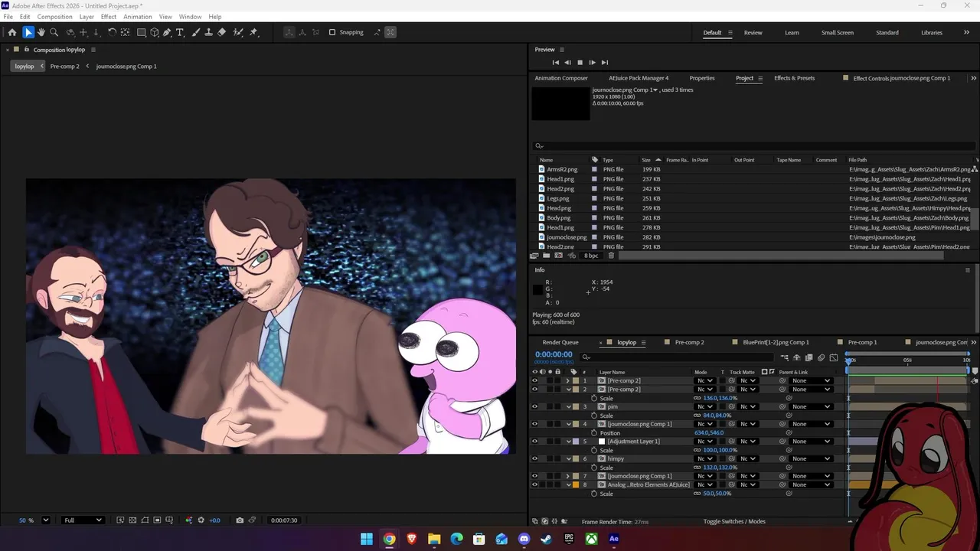Hide the himpy layer

coord(534,458)
